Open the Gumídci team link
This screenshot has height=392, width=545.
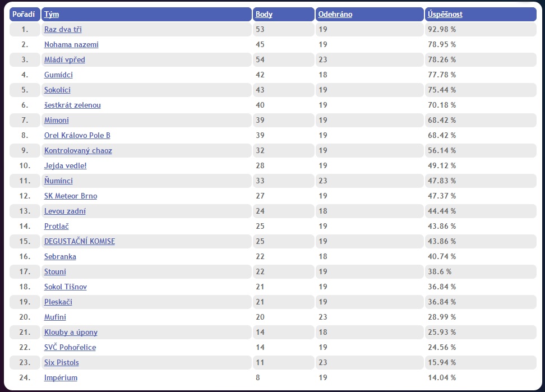click(x=58, y=75)
